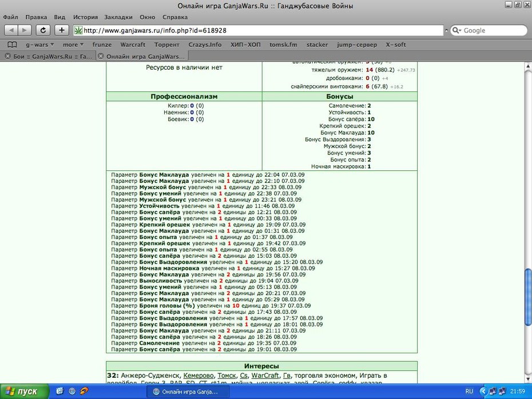Open the frunze bookmark
Image resolution: width=532 pixels, height=399 pixels.
pyautogui.click(x=102, y=45)
